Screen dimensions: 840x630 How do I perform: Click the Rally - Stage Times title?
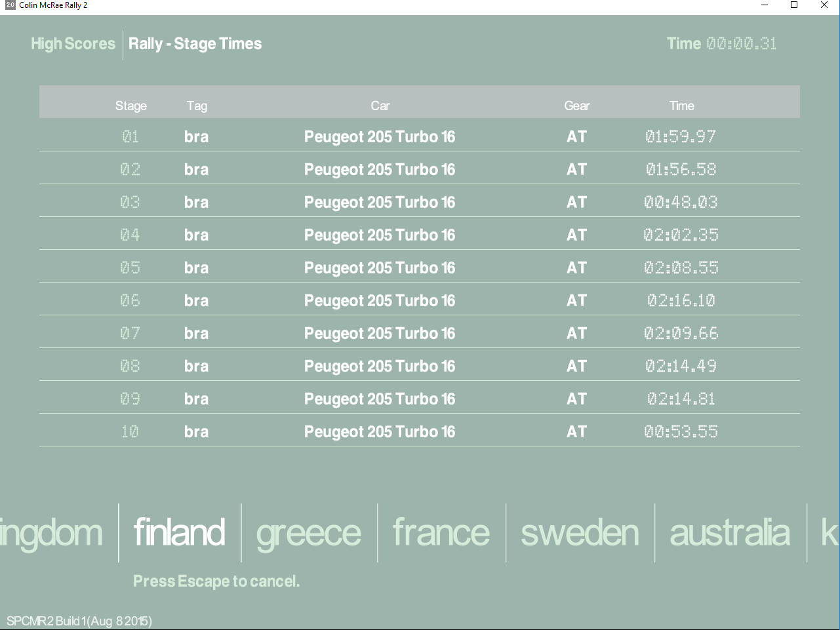[195, 44]
